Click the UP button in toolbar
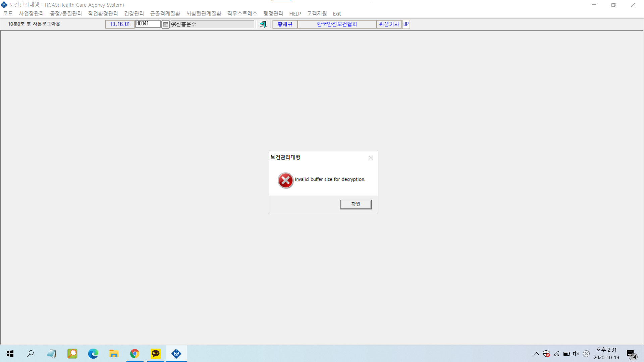Image resolution: width=644 pixels, height=362 pixels. (406, 24)
